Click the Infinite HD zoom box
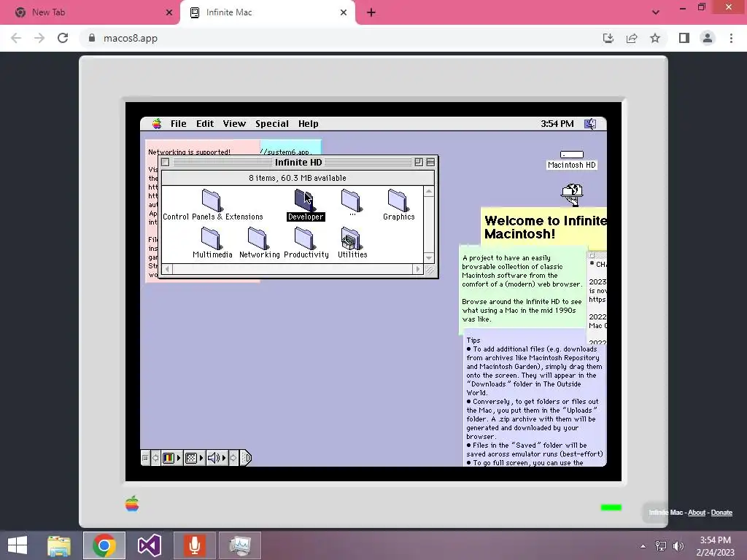This screenshot has height=560, width=747. click(x=419, y=163)
